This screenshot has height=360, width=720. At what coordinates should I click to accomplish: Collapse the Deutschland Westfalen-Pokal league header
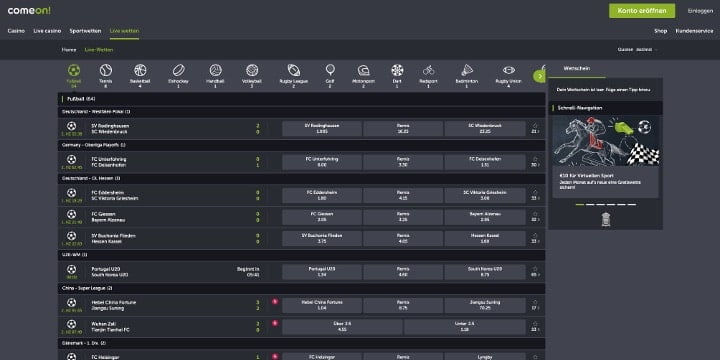click(302, 112)
